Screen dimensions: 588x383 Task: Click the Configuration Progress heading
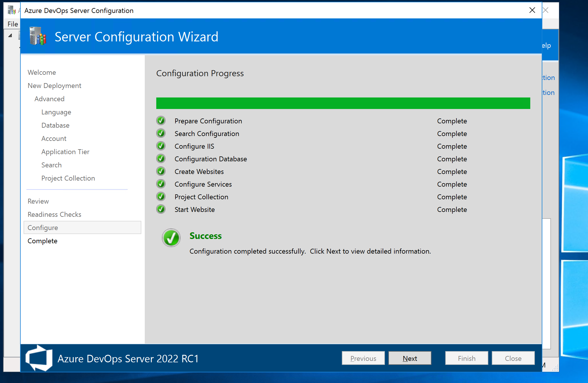[200, 73]
